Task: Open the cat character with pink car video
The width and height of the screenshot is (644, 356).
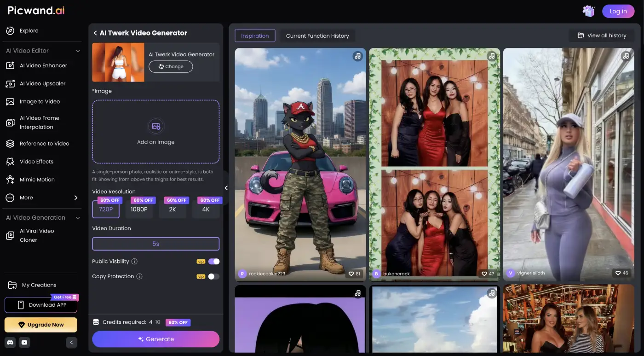Action: click(300, 164)
